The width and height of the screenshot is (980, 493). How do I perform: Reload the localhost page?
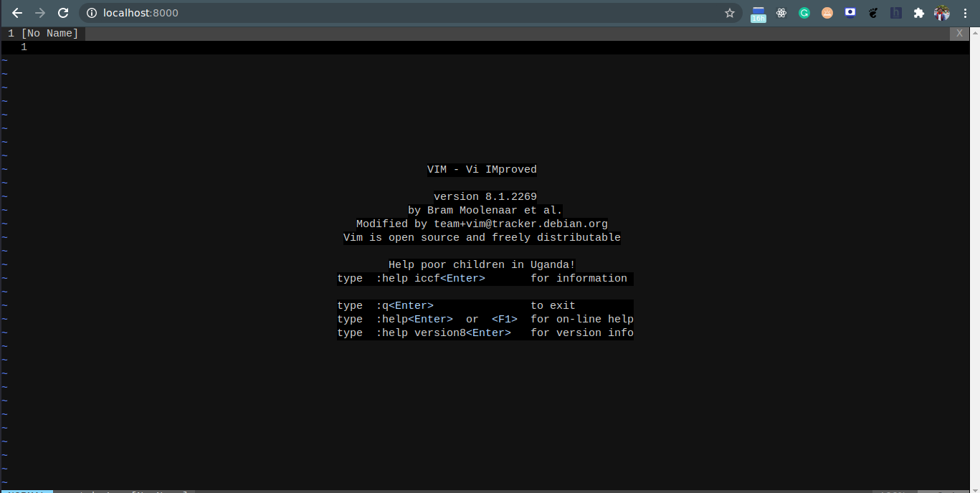pyautogui.click(x=63, y=13)
